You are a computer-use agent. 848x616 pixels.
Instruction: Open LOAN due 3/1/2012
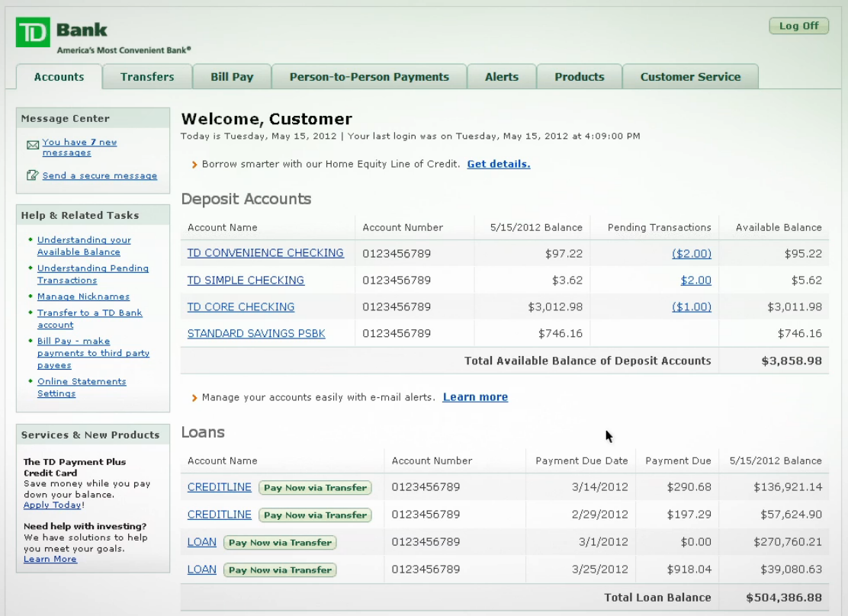202,542
